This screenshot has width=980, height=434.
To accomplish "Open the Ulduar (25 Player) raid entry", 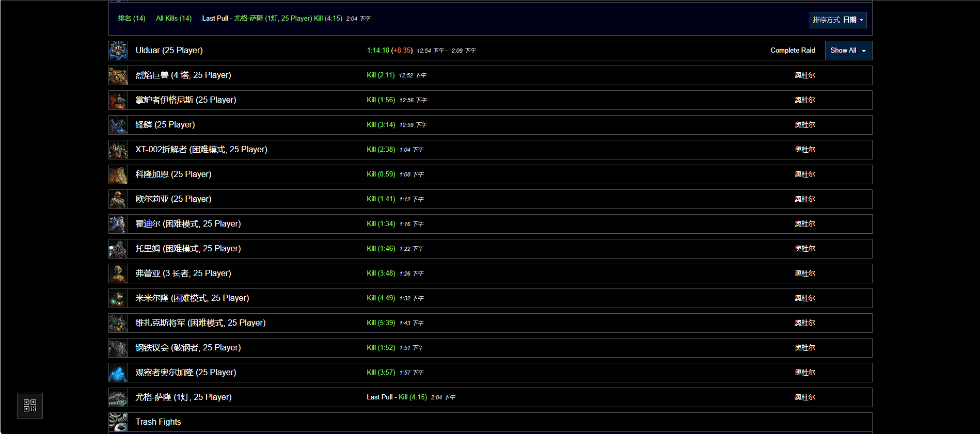I will pyautogui.click(x=169, y=51).
